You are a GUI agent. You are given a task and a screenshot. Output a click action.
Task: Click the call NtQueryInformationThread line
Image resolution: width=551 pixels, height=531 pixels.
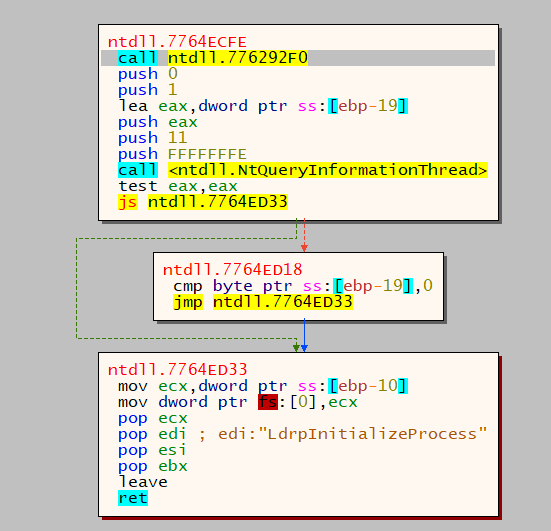point(303,170)
